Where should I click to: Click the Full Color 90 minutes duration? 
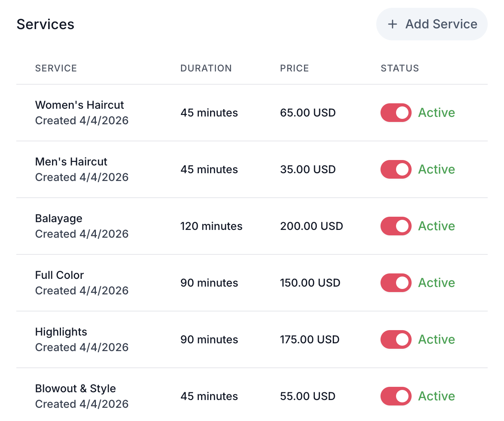pyautogui.click(x=209, y=283)
